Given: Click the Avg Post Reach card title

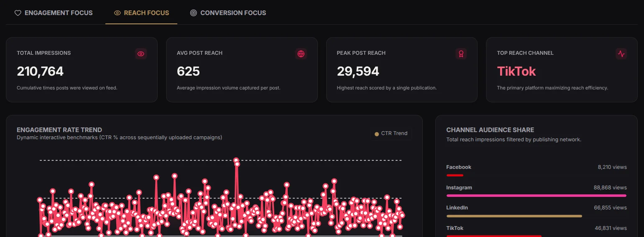Looking at the screenshot, I should point(199,53).
